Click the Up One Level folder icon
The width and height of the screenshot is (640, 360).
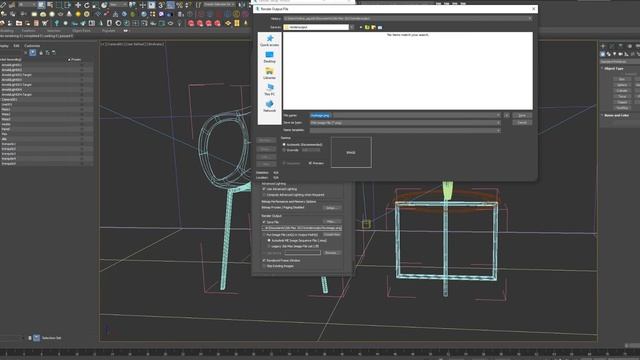click(367, 27)
